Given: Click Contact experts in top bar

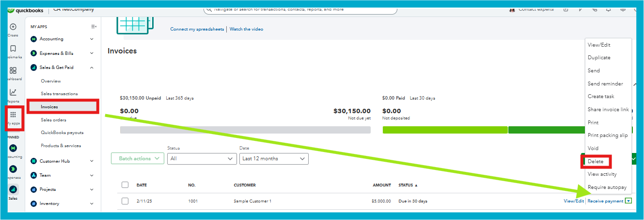Looking at the screenshot, I should pos(536,9).
